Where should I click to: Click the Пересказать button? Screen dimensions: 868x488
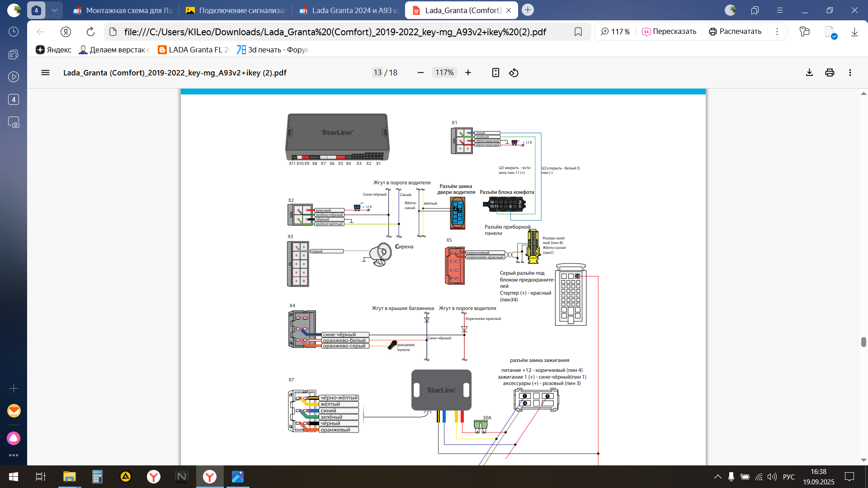[669, 32]
